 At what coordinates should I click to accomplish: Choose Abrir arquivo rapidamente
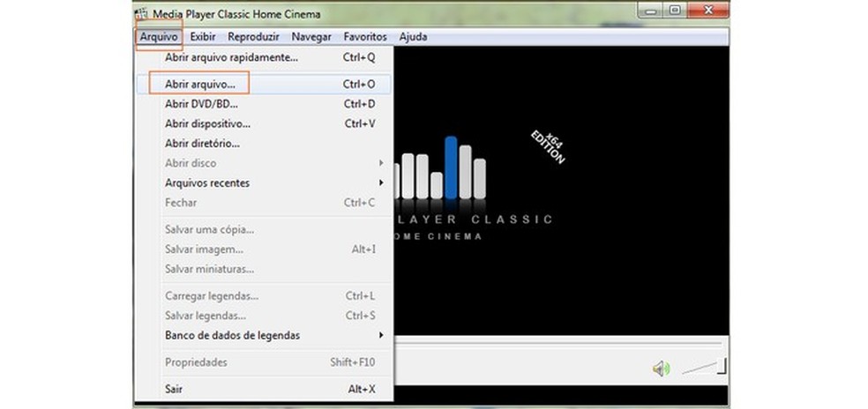click(x=264, y=57)
